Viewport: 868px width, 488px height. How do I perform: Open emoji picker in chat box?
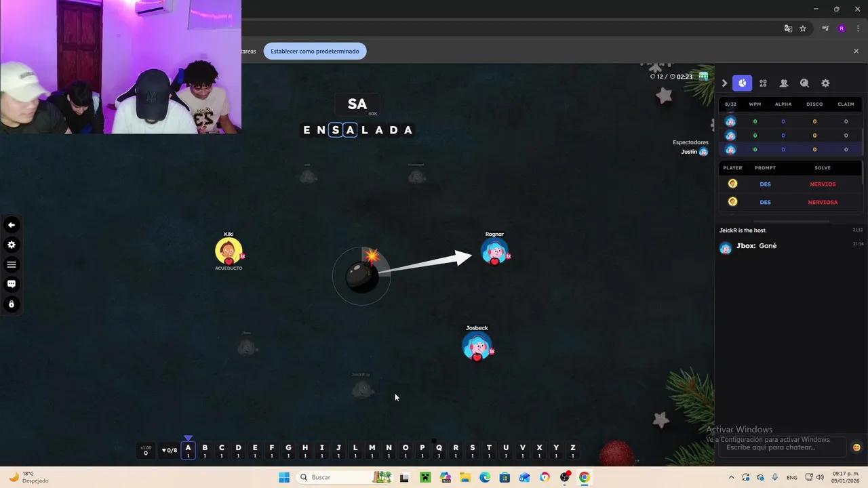pos(856,447)
